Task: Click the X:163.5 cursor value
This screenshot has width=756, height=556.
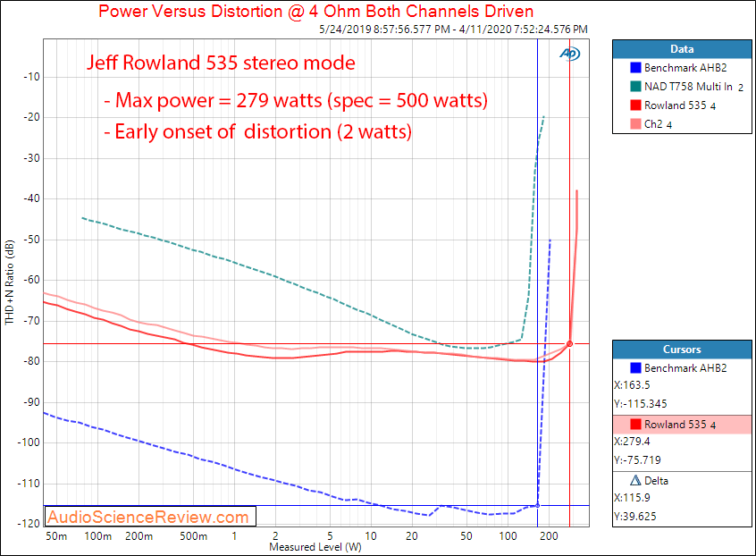Action: coord(632,385)
